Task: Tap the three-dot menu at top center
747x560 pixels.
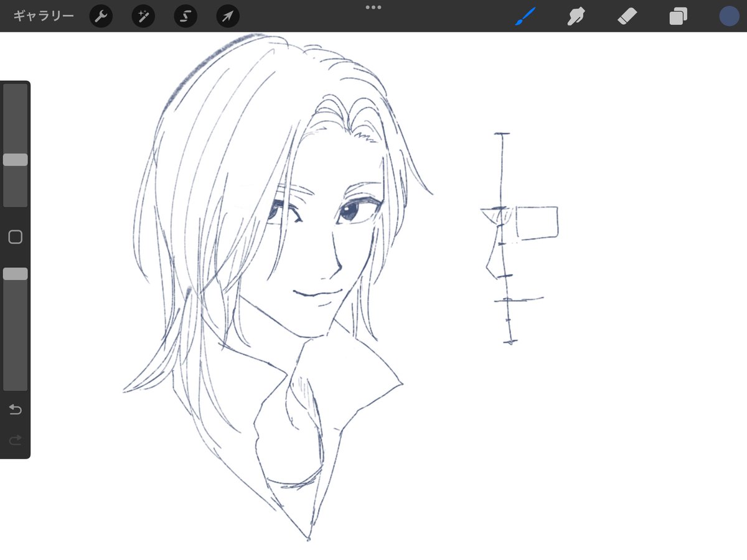Action: point(374,7)
